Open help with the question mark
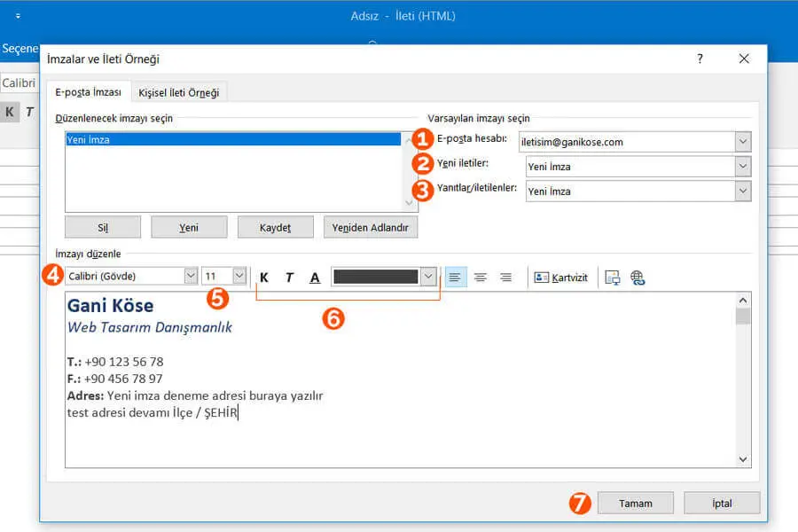This screenshot has height=532, width=798. click(x=700, y=59)
